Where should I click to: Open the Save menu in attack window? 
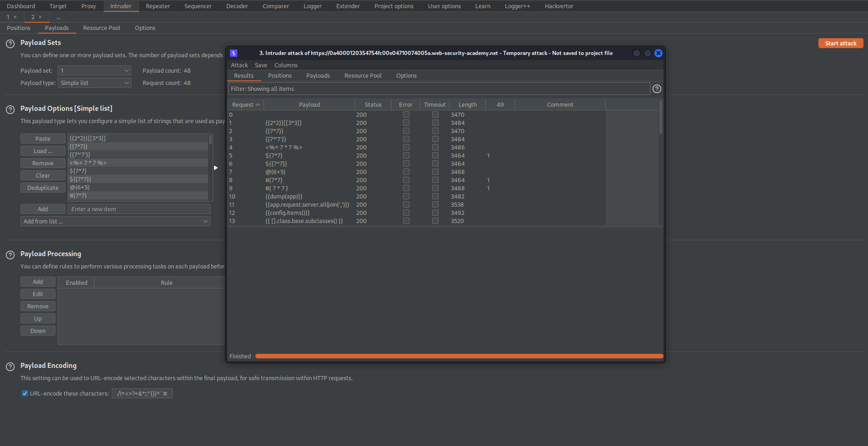pos(261,65)
